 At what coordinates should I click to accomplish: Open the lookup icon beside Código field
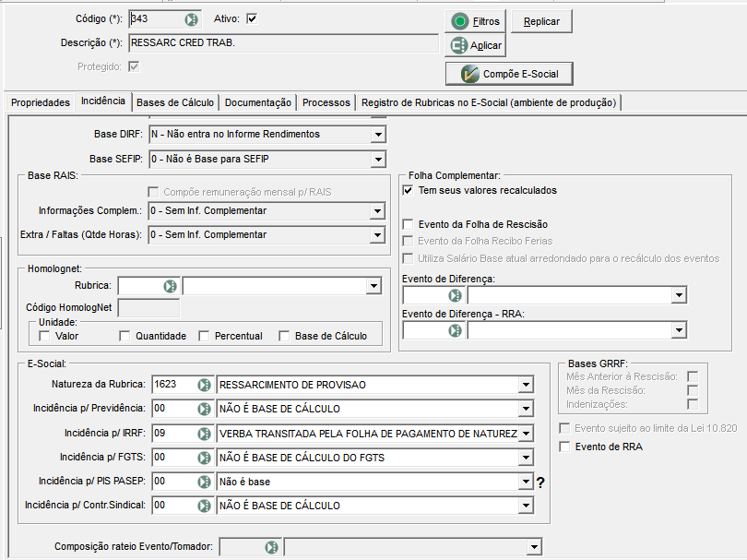191,19
